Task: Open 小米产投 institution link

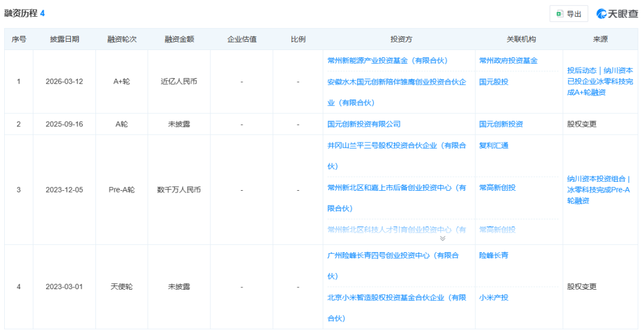Action: [494, 297]
